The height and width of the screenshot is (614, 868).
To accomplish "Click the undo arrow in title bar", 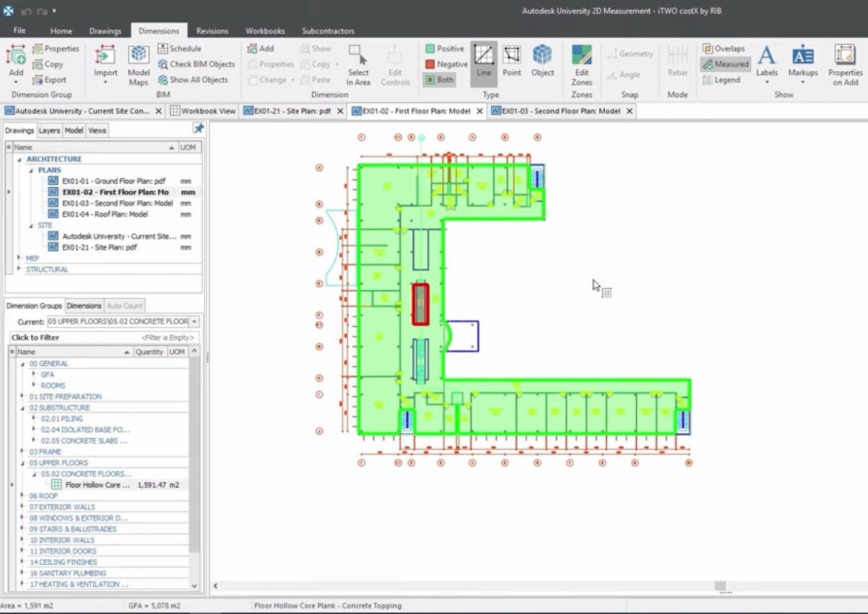I will [x=27, y=11].
